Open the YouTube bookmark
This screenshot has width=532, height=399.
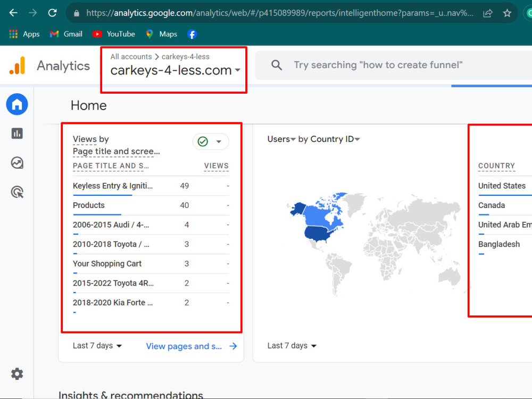pyautogui.click(x=114, y=34)
